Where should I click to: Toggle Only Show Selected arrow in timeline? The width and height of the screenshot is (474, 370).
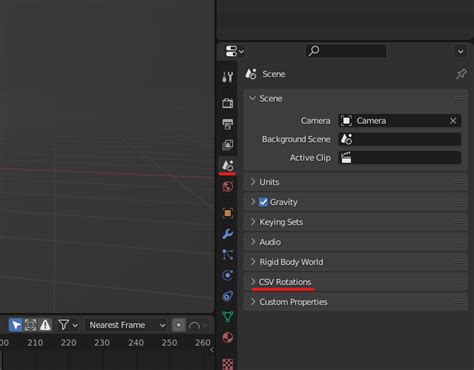pos(16,325)
